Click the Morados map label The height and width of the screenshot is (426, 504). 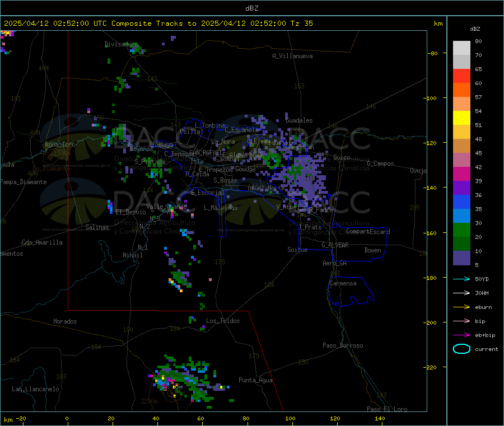(x=65, y=321)
